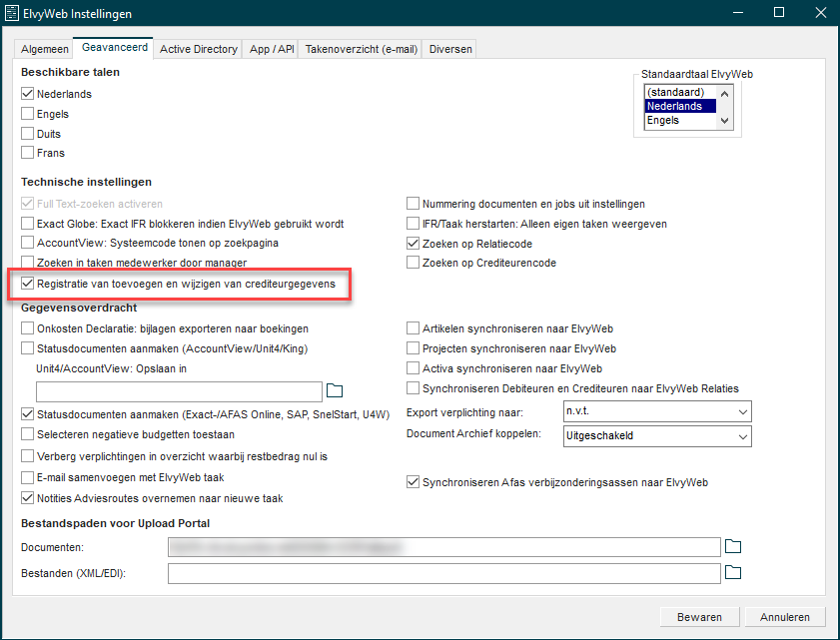The image size is (840, 640).
Task: Enable the Engels language checkbox
Action: [x=28, y=114]
